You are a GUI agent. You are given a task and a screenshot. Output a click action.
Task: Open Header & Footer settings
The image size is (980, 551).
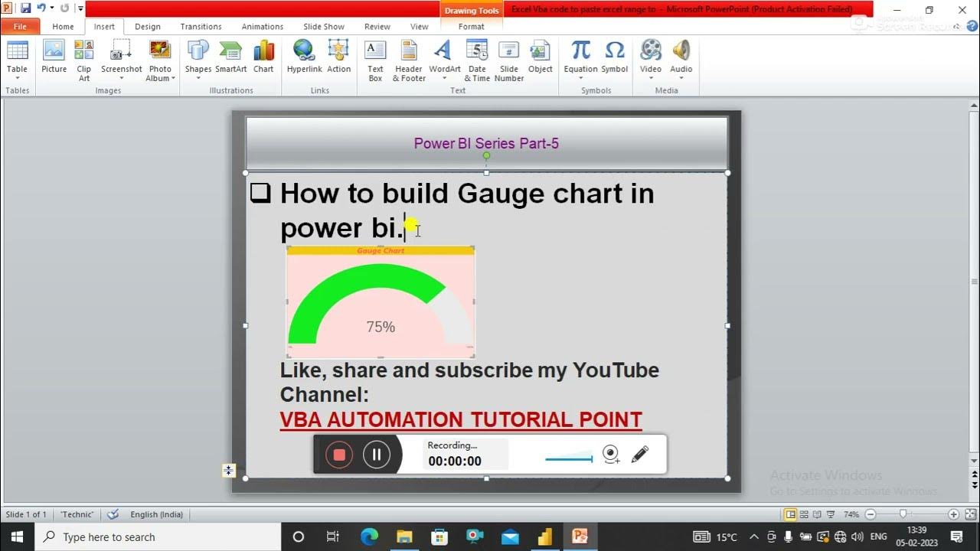pos(409,60)
